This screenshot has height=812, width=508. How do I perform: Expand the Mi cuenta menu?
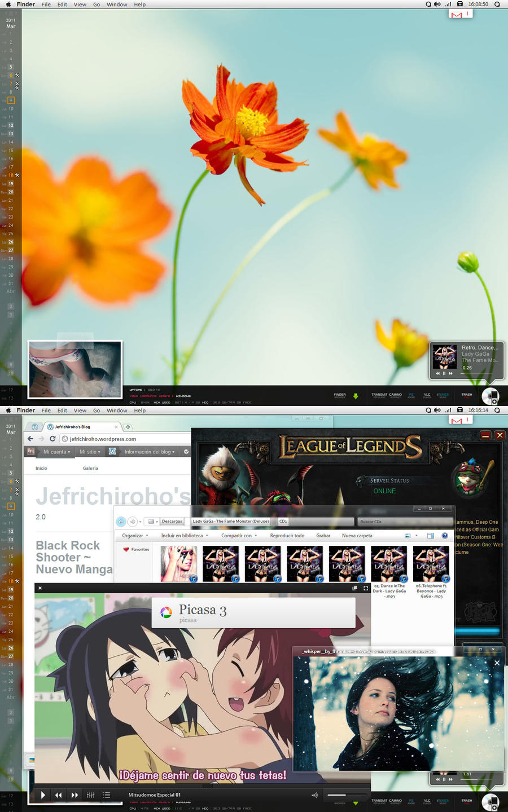pos(56,452)
